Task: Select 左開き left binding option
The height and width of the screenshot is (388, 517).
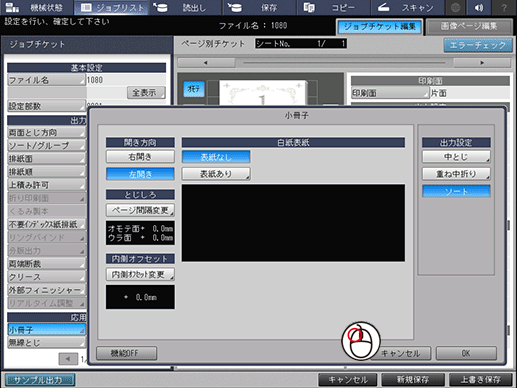Action: coord(140,174)
